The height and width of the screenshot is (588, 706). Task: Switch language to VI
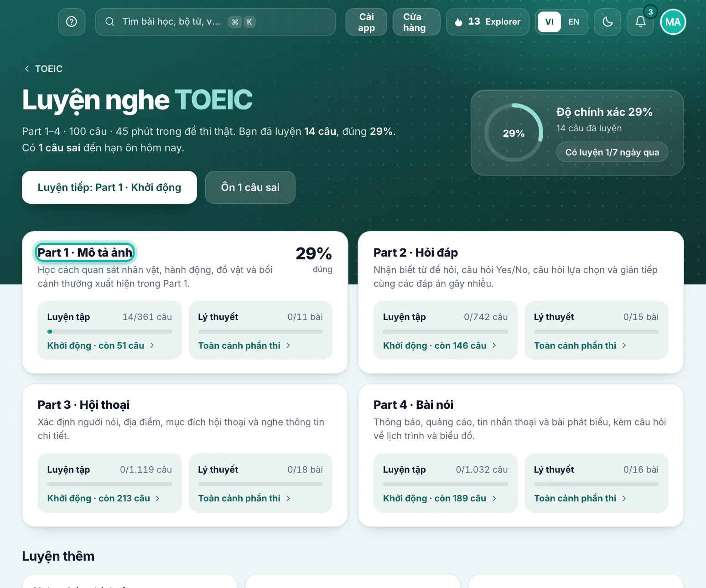coord(549,22)
